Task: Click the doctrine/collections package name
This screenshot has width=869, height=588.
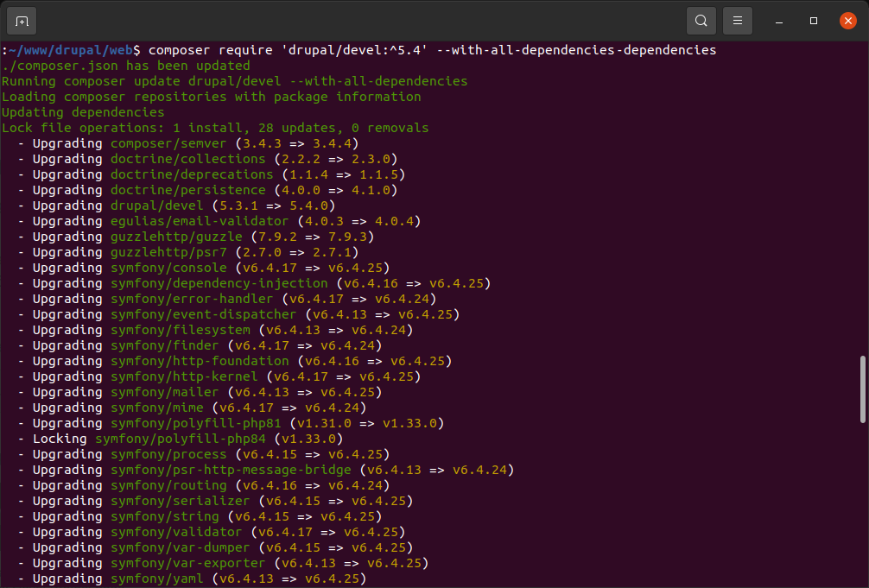Action: (x=188, y=159)
